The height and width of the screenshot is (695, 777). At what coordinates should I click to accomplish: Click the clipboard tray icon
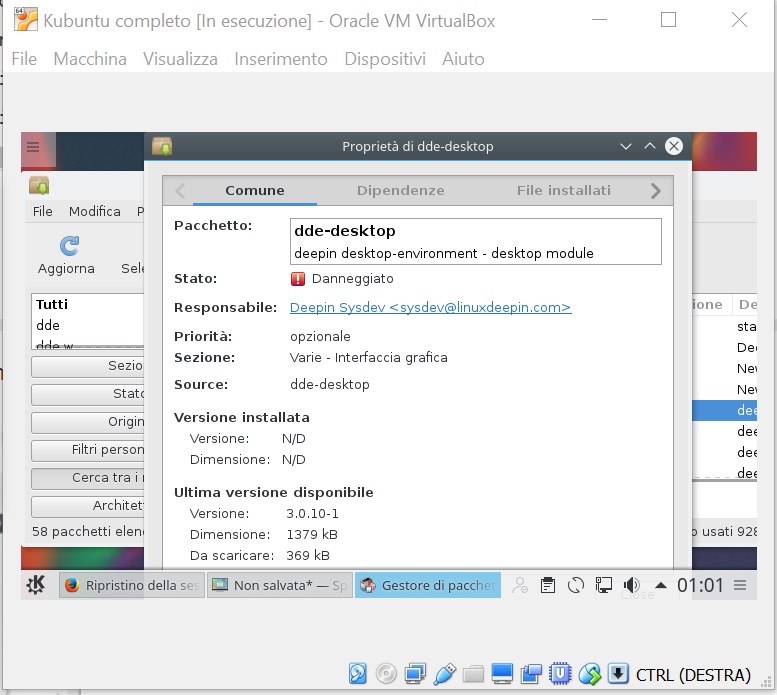[x=548, y=586]
